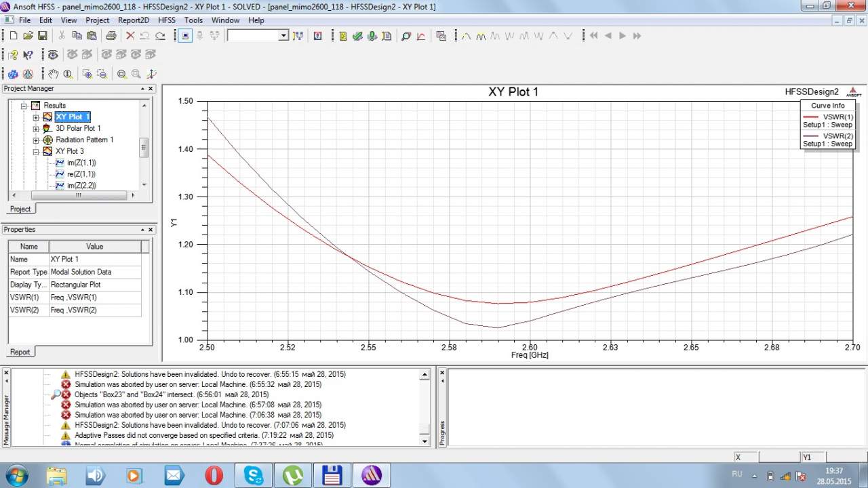Toggle the highlighted select-mode toolbar button
This screenshot has height=488, width=868.
[x=185, y=36]
